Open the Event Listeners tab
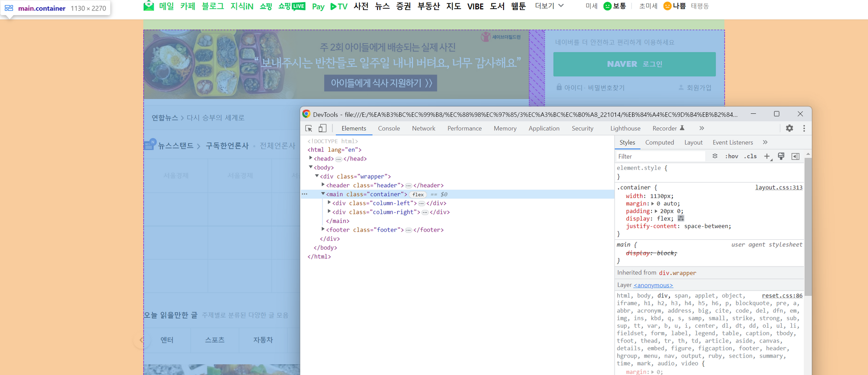Image resolution: width=868 pixels, height=375 pixels. coord(733,142)
